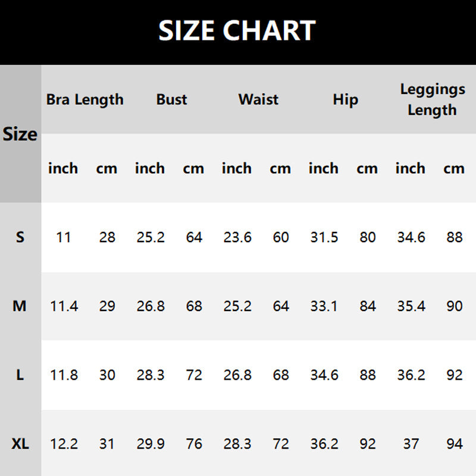Select the M size row label
The height and width of the screenshot is (476, 476).
(x=20, y=306)
